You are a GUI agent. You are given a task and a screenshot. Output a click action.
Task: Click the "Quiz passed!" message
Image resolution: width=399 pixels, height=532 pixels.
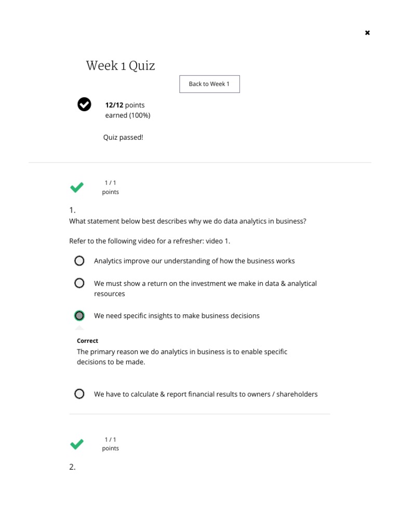pyautogui.click(x=123, y=138)
